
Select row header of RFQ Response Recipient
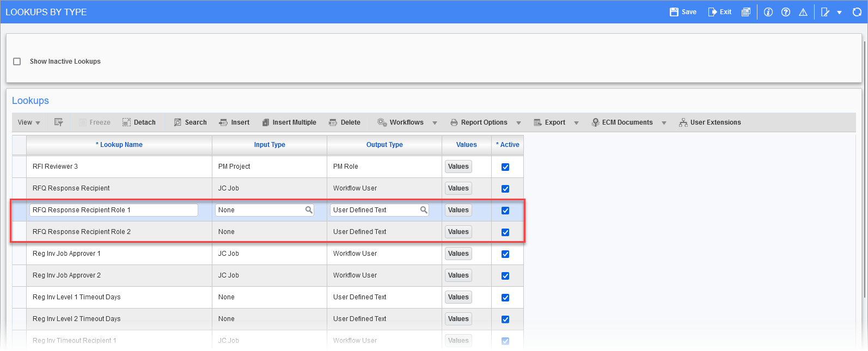click(x=19, y=188)
